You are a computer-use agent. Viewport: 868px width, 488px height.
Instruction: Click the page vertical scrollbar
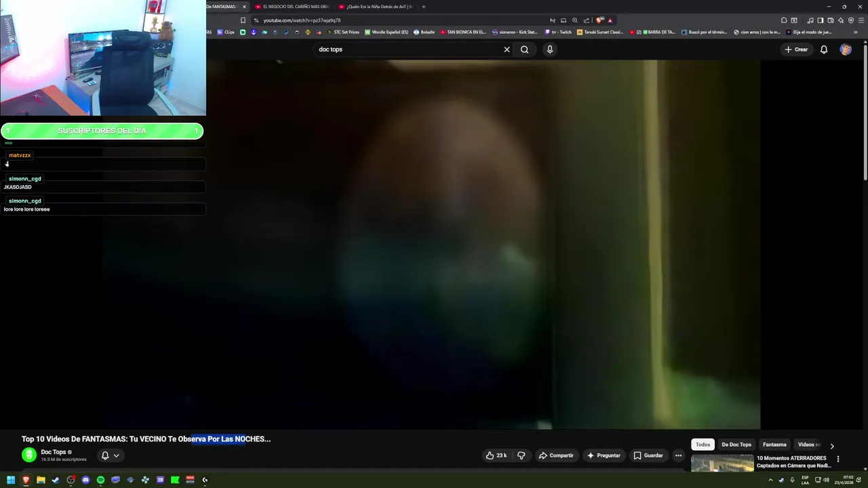click(x=865, y=112)
